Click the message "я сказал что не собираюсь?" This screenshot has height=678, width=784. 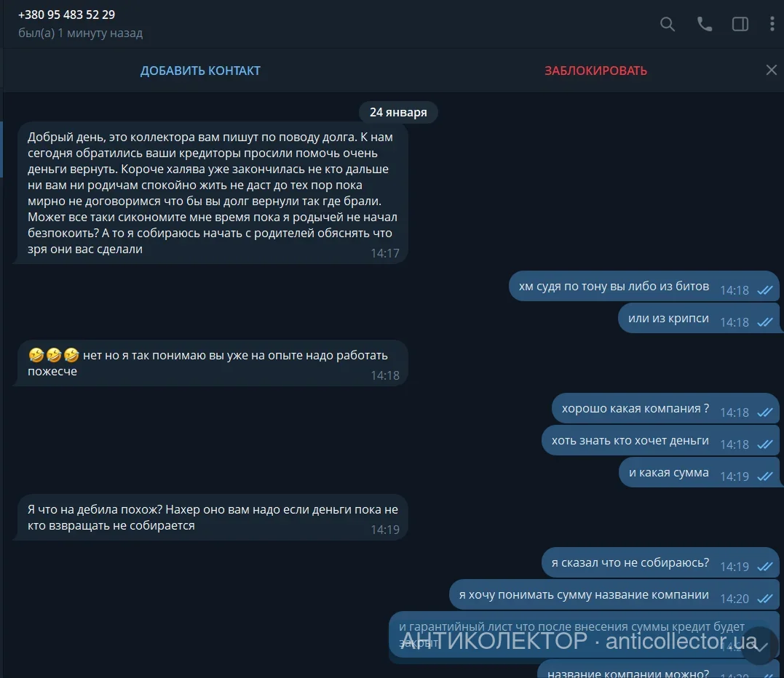(660, 563)
